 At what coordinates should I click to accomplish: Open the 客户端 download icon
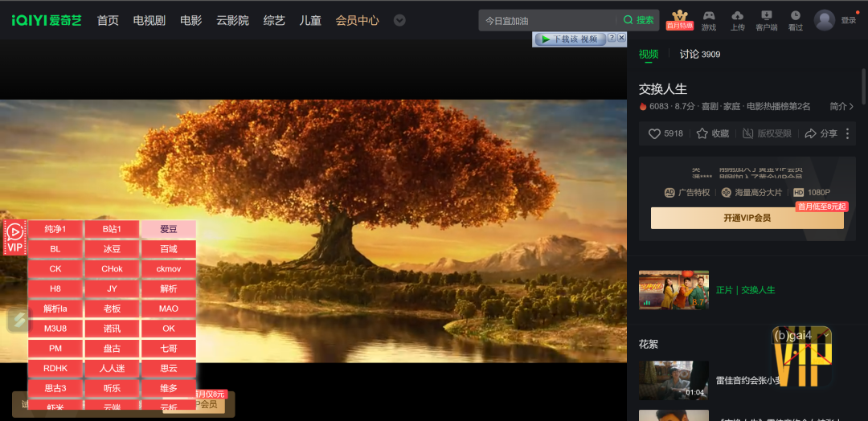point(767,20)
